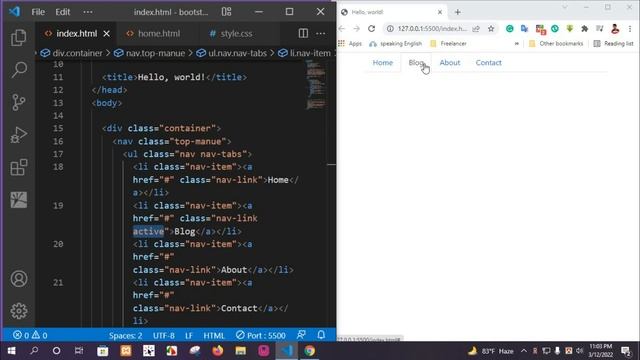
Task: Open the speaking English bookmark
Action: [396, 44]
